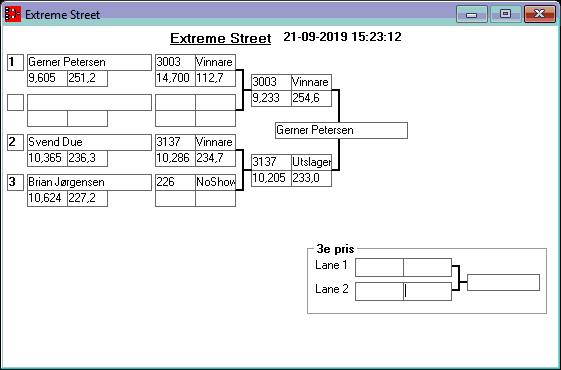Select the 254,6 speed cell in the semifinal

tap(311, 98)
